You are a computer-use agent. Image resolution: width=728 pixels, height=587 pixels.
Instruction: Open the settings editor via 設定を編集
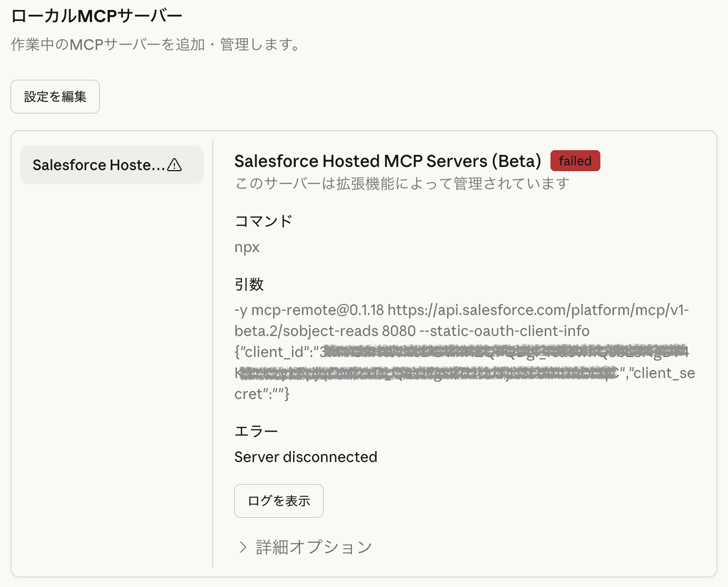(x=55, y=96)
